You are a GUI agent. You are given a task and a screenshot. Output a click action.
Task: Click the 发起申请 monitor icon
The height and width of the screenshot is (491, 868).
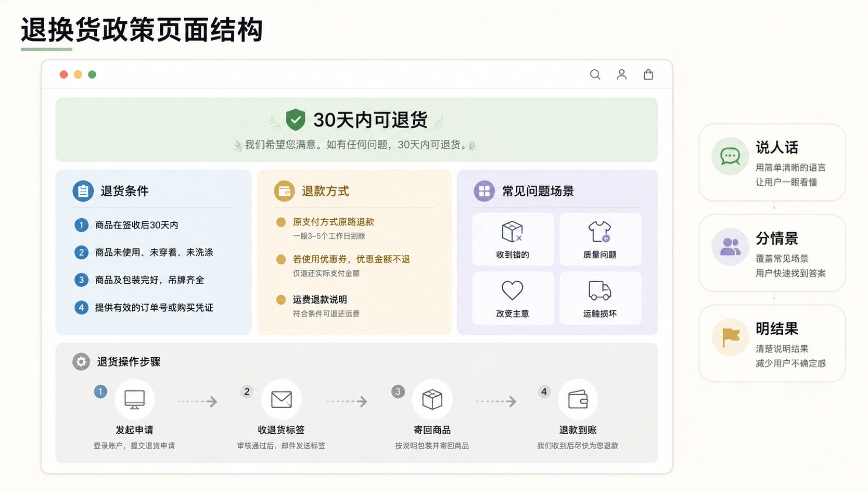134,399
